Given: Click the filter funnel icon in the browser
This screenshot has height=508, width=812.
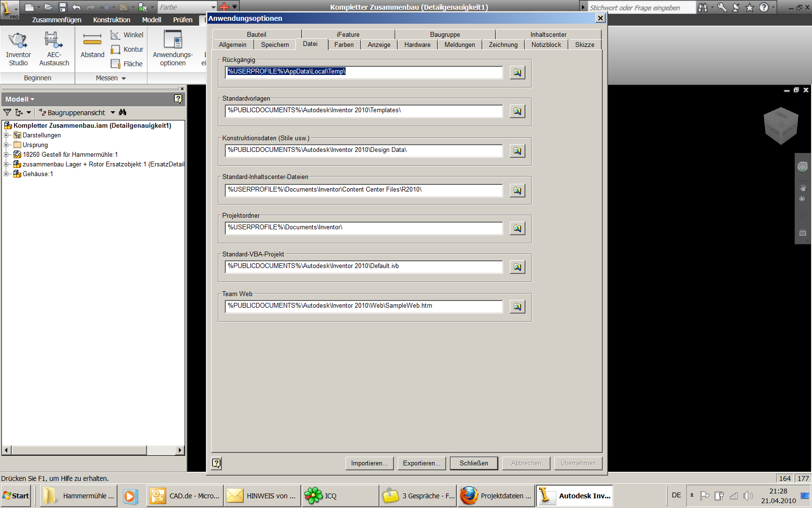Looking at the screenshot, I should coord(7,112).
